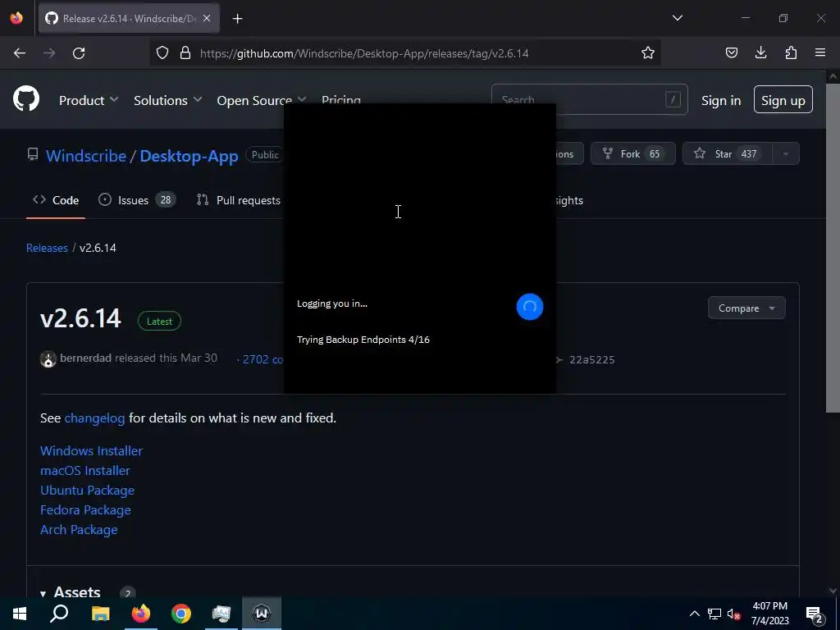Viewport: 840px width, 630px height.
Task: Bookmark this page with star icon
Action: [x=648, y=52]
